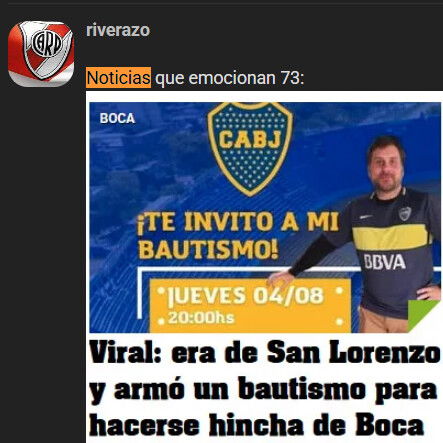Click the 'Viral: era de San Lorenzo' headline
Screen dimensions: 443x443
[x=265, y=352]
